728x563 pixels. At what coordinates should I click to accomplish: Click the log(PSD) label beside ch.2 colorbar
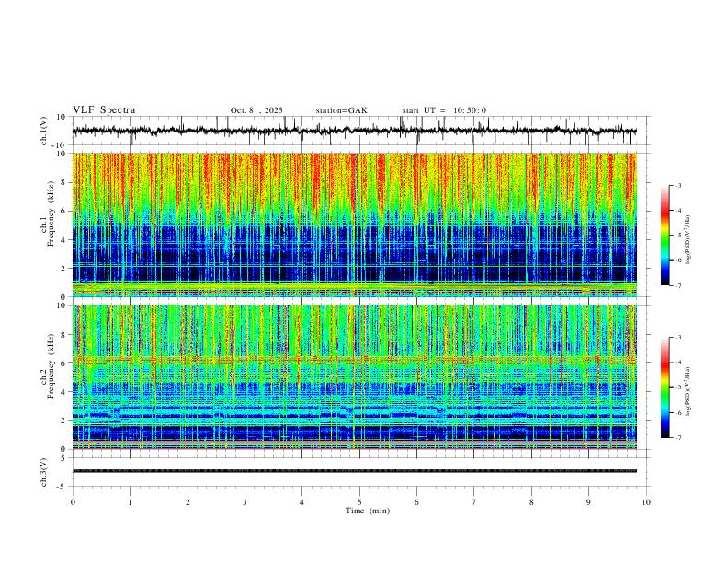[x=688, y=391]
